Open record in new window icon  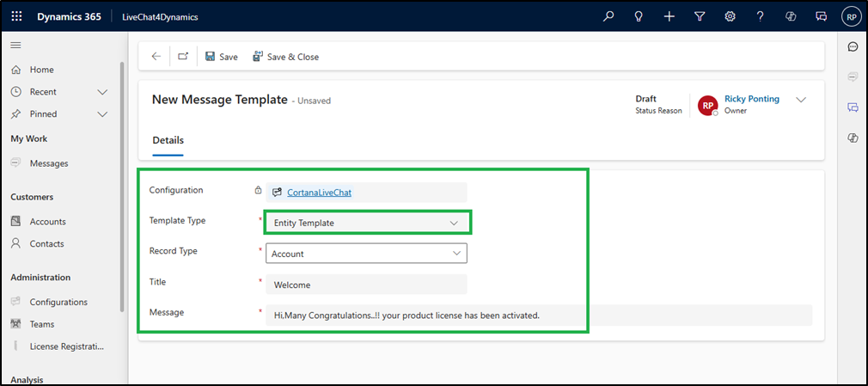183,57
